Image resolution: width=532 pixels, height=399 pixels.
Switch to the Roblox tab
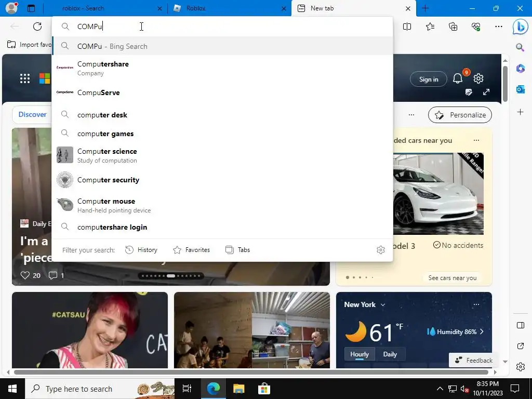tap(230, 8)
